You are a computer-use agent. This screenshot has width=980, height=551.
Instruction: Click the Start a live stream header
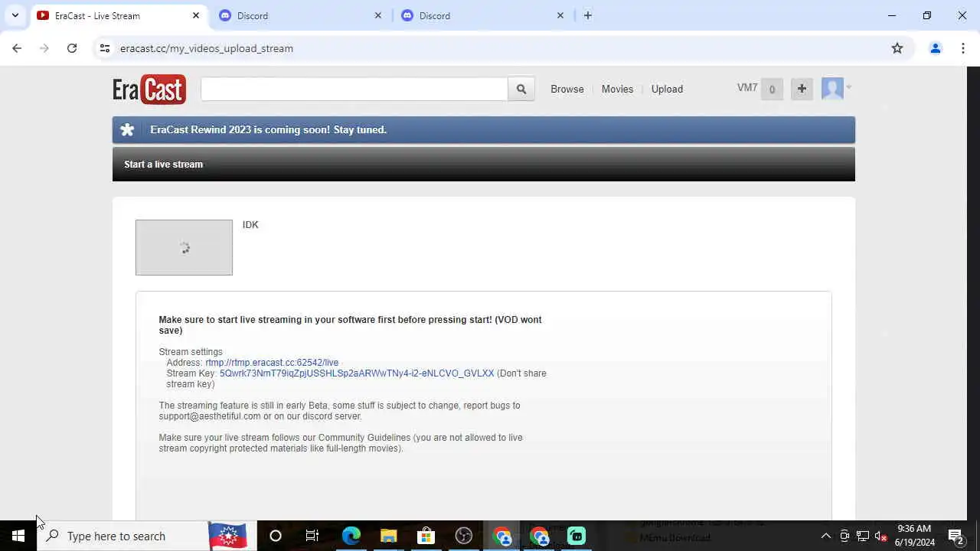tap(164, 165)
